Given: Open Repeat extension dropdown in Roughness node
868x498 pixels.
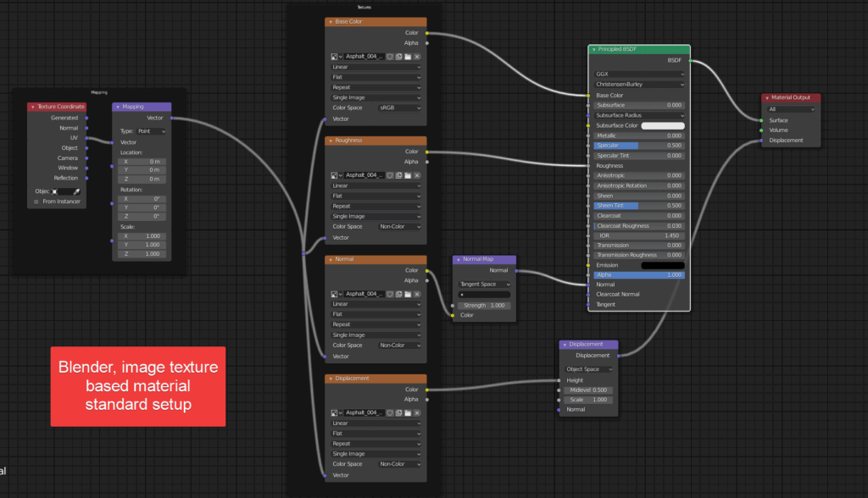Looking at the screenshot, I should [x=376, y=207].
